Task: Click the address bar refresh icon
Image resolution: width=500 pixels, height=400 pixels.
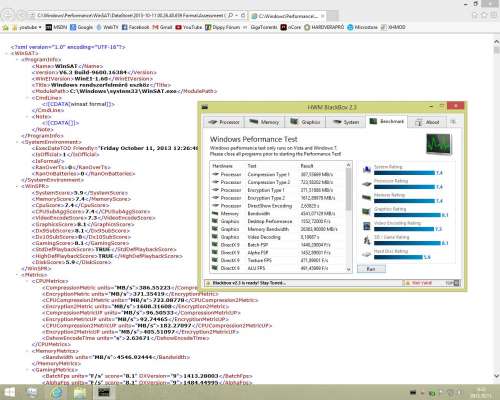Action: 243,15
